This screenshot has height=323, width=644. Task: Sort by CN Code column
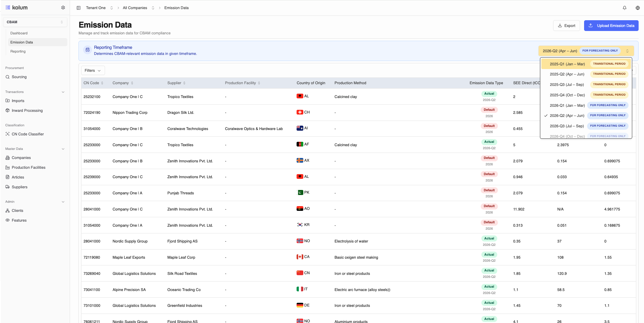coord(93,83)
